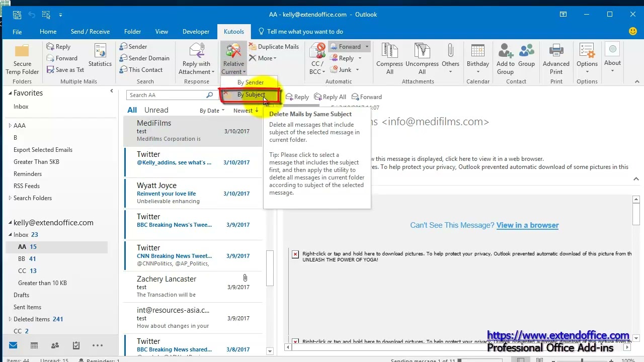
Task: Open the Send / Receive tab
Action: 90,32
